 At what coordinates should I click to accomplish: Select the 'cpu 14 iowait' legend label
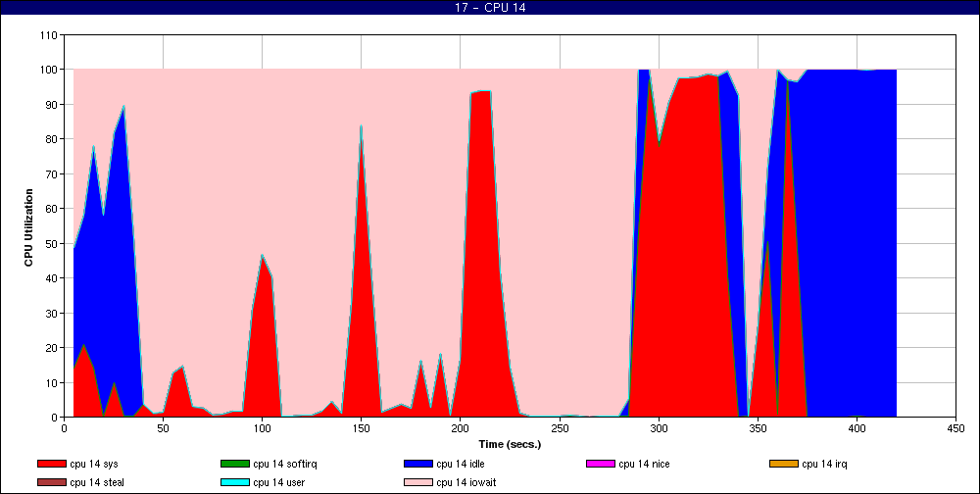click(466, 483)
